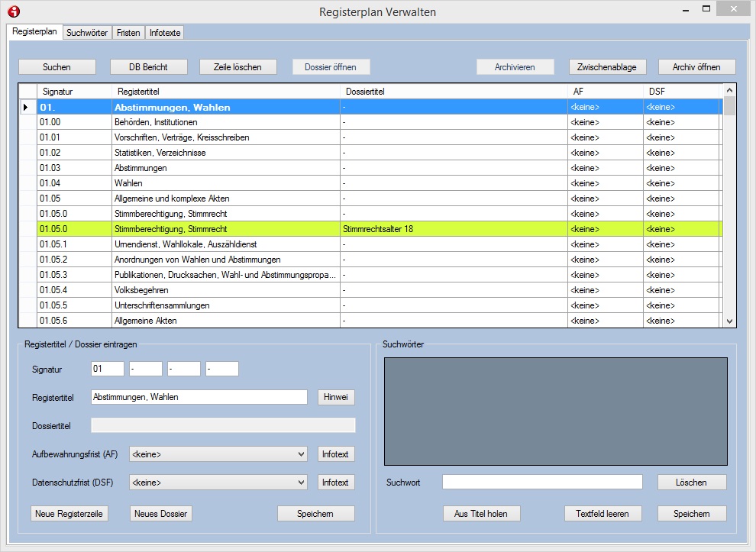Image resolution: width=756 pixels, height=552 pixels.
Task: Click the scroll up arrow in the table
Action: (x=729, y=90)
